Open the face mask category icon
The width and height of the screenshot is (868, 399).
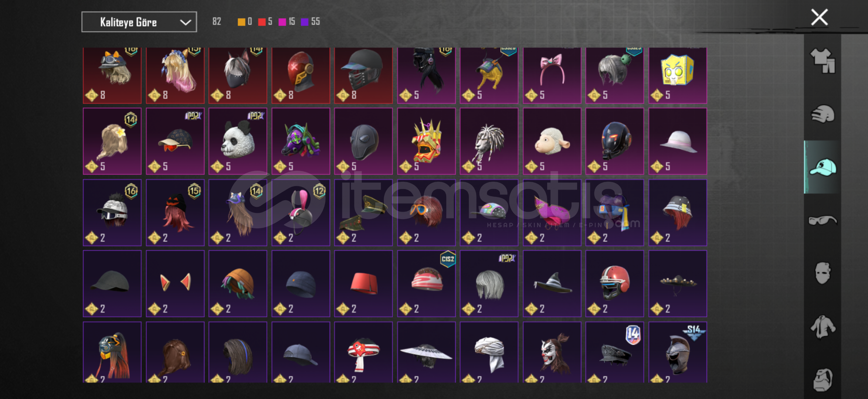(x=823, y=273)
